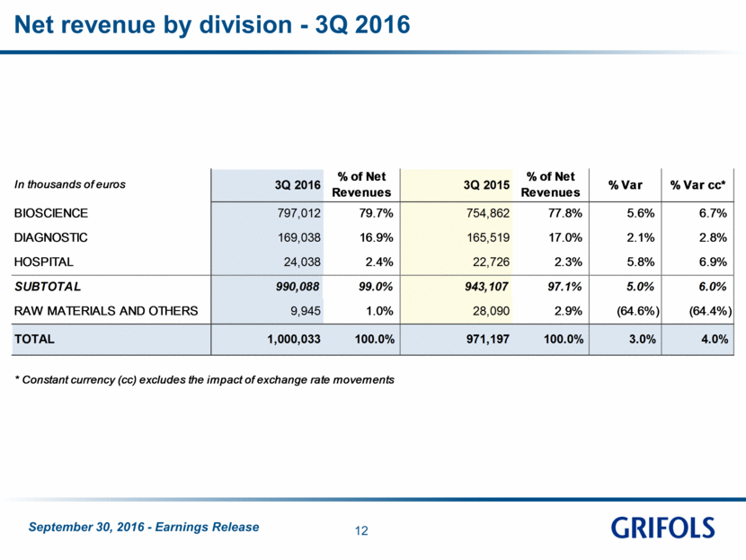The width and height of the screenshot is (746, 560).
Task: Click the 2.3% Hospital revenue share
Action: (568, 262)
